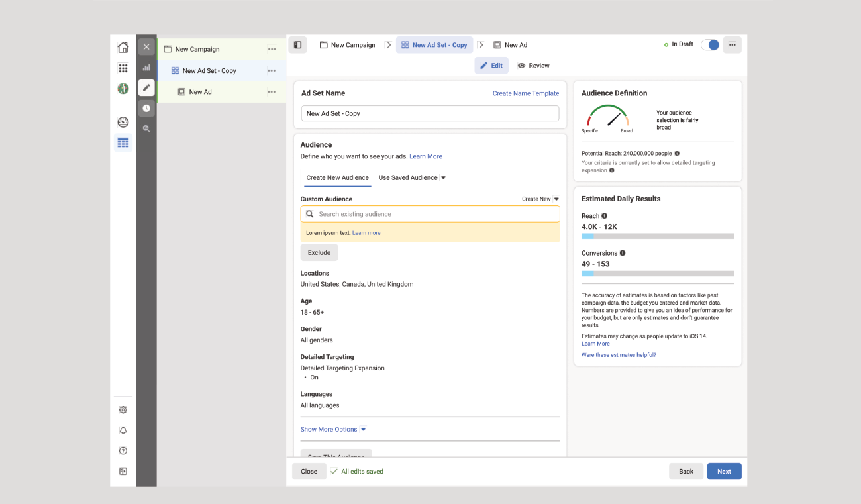Open the New Campaign more options menu

pos(272,49)
